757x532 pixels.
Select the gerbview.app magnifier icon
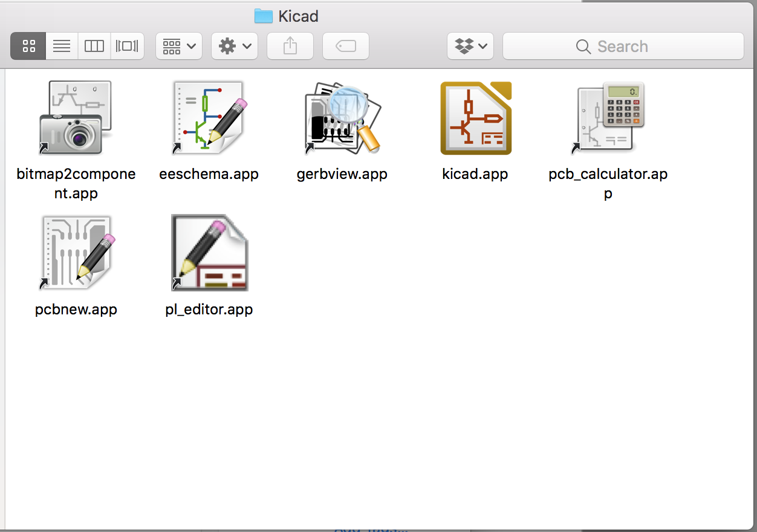pyautogui.click(x=342, y=118)
